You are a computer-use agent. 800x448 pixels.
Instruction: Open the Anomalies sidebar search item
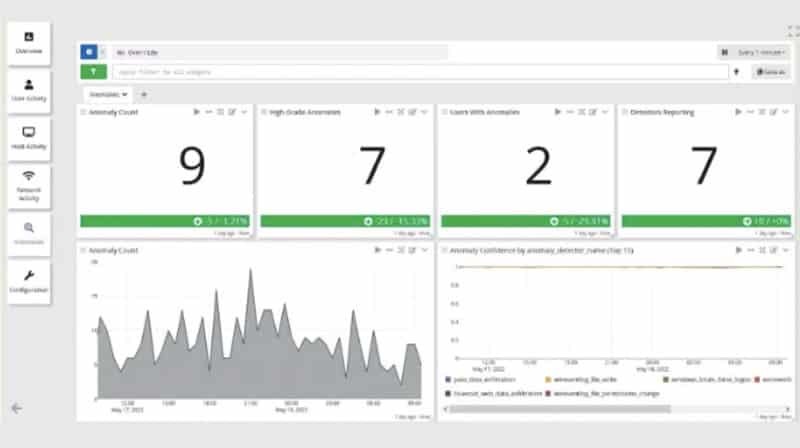(x=29, y=232)
